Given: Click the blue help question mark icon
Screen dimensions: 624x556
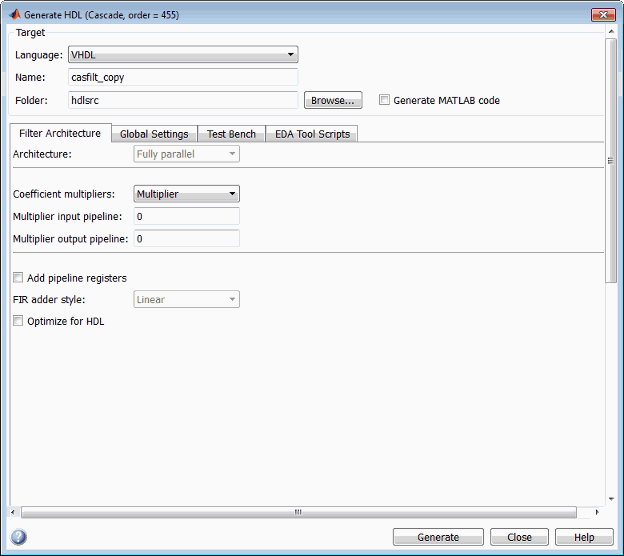Looking at the screenshot, I should (18, 537).
